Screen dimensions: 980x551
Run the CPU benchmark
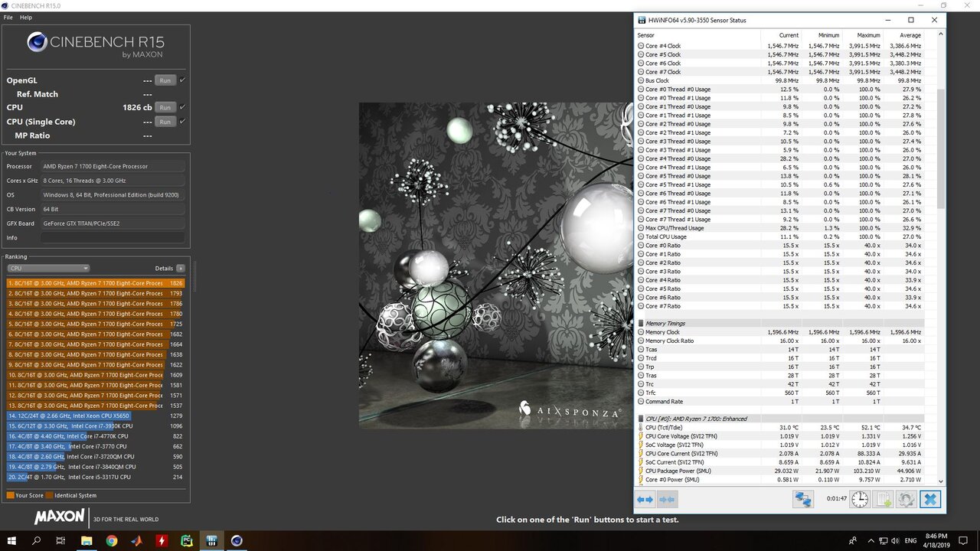tap(165, 107)
